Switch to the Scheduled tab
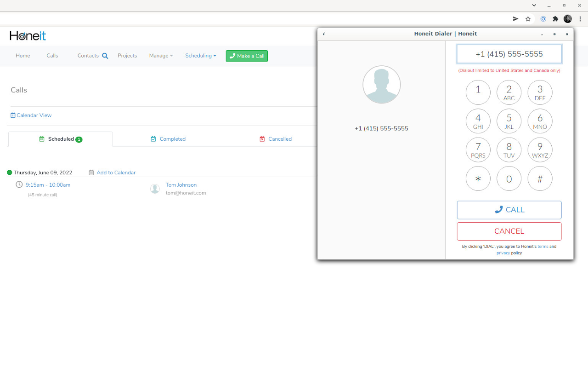Viewport: 588px width, 368px height. (x=61, y=139)
